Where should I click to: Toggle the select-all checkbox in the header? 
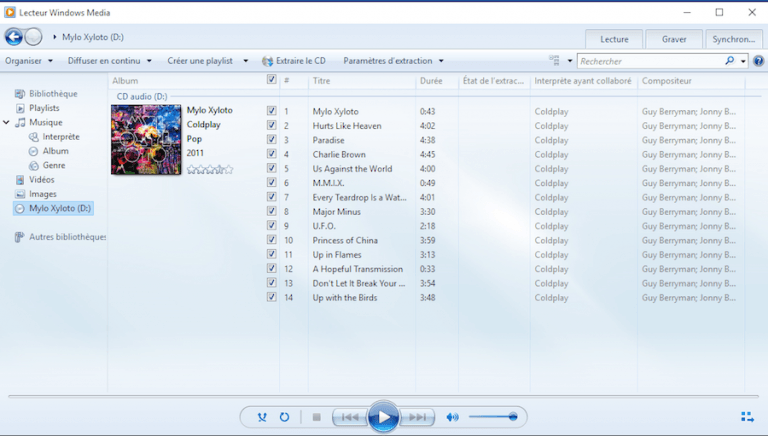point(271,79)
